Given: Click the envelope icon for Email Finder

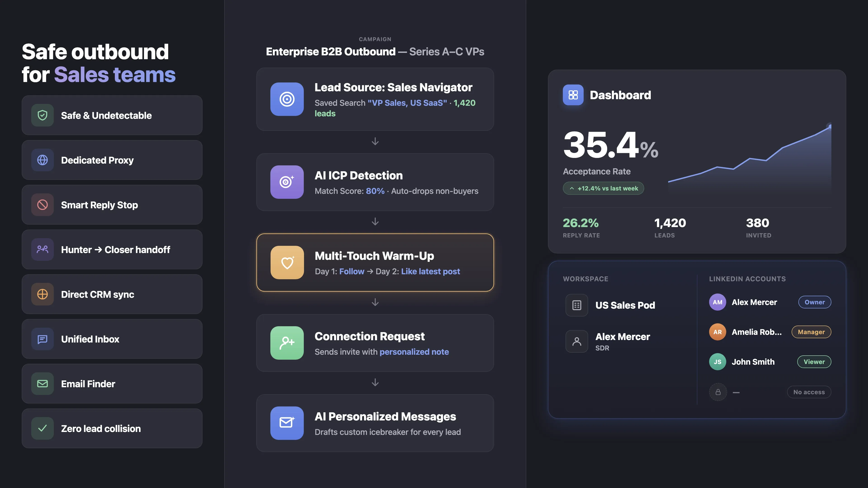Looking at the screenshot, I should click(42, 384).
